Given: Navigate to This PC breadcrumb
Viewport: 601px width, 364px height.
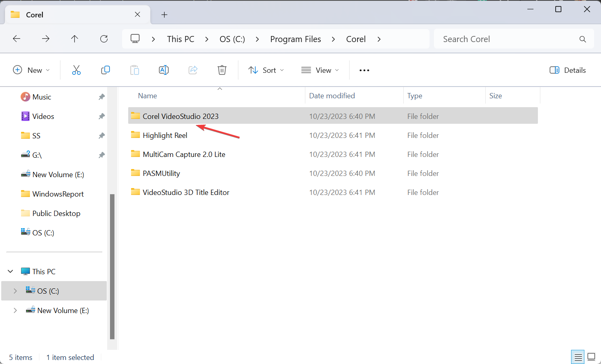Looking at the screenshot, I should pos(181,39).
